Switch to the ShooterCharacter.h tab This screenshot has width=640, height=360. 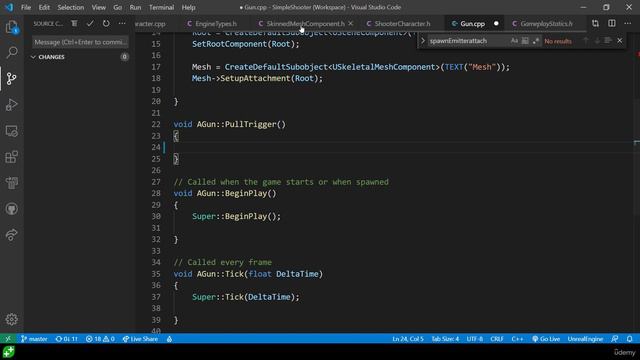click(402, 24)
